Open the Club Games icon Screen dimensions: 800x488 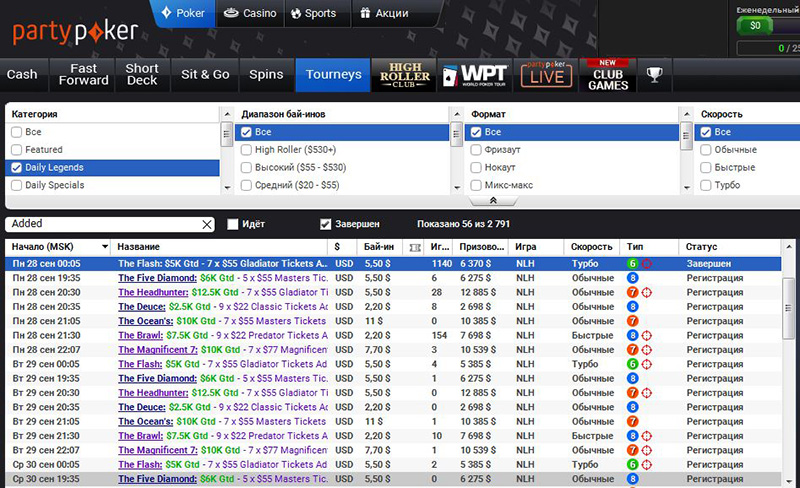(607, 75)
